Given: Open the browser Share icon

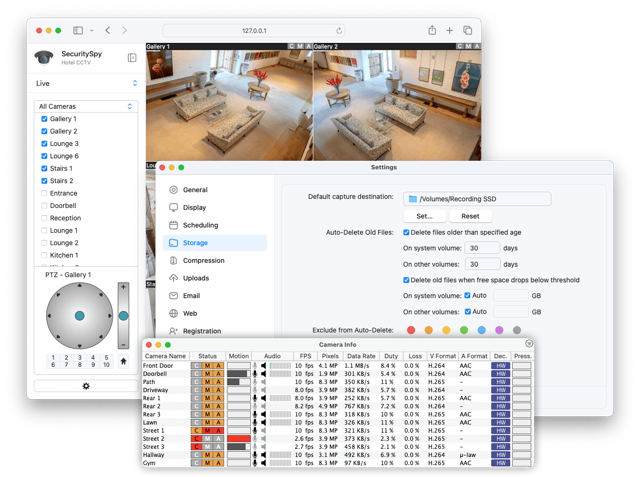Looking at the screenshot, I should (432, 30).
